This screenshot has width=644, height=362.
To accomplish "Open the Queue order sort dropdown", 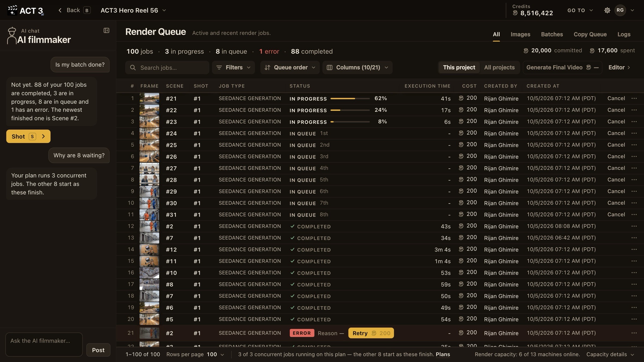I will coord(290,68).
